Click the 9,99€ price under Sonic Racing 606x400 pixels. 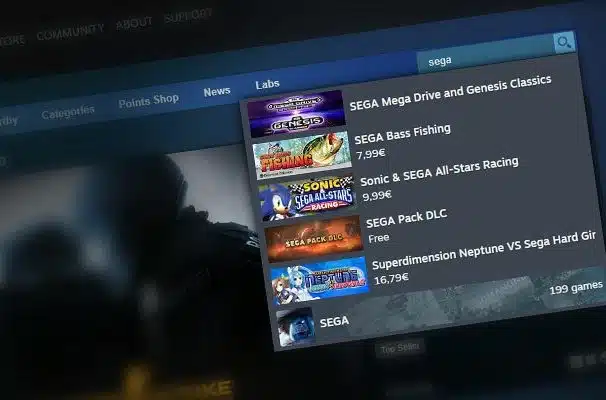[x=377, y=195]
